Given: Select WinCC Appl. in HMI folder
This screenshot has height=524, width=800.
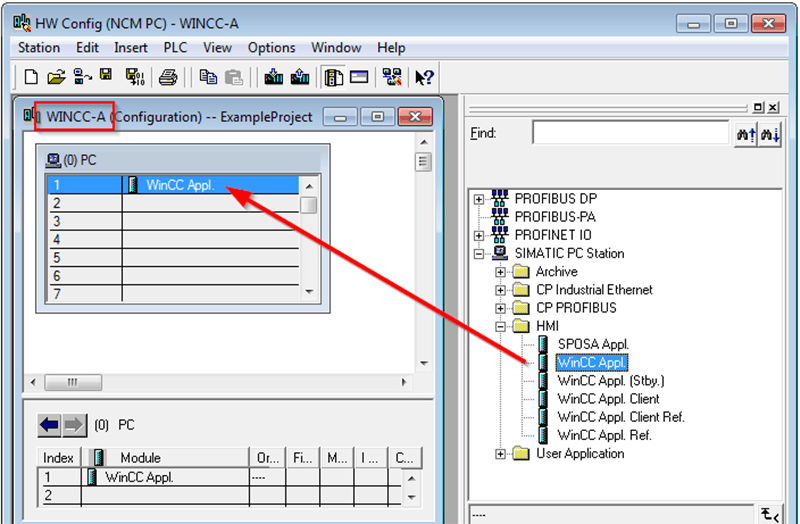Looking at the screenshot, I should [x=592, y=362].
